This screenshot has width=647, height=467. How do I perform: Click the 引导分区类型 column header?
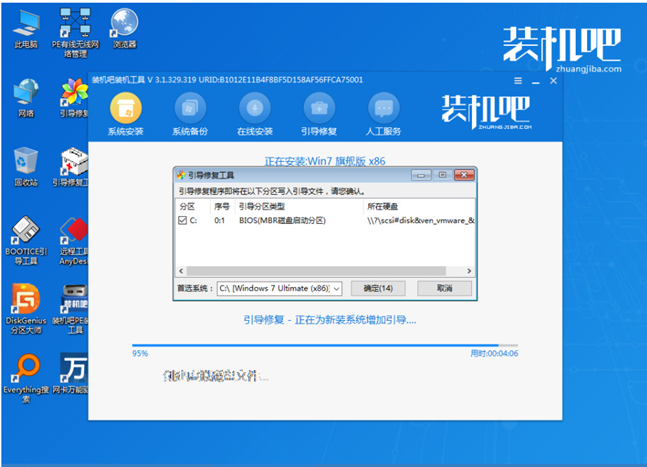(x=299, y=207)
